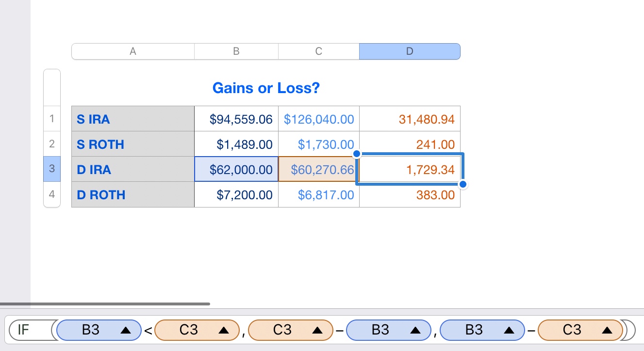Viewport: 644px width, 351px height.
Task: Click the $6,817.00 cell
Action: (318, 194)
